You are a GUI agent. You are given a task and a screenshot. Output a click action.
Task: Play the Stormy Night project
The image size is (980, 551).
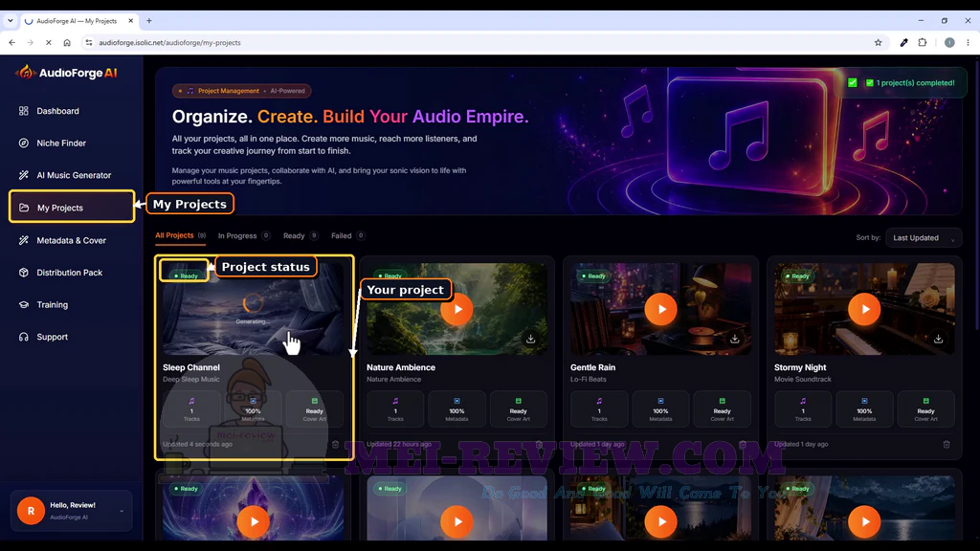tap(864, 309)
